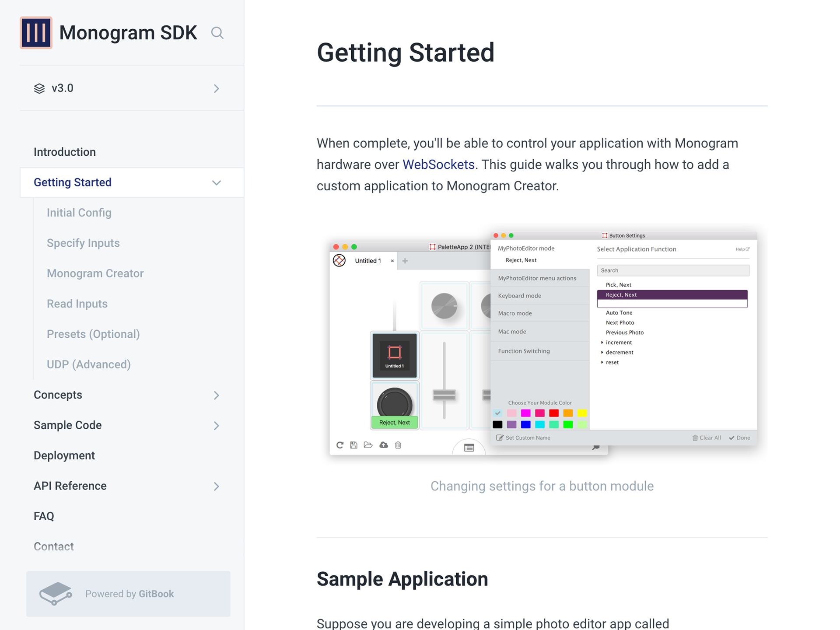Click the 'Changing settings for a button module' caption

point(542,486)
